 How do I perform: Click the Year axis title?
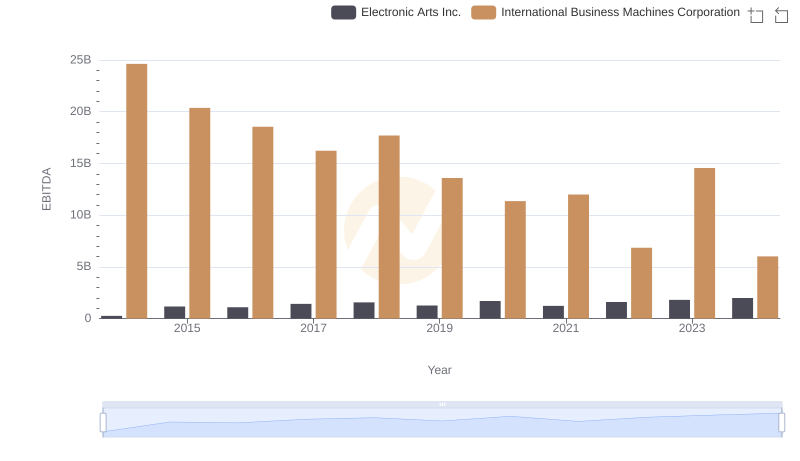[439, 370]
